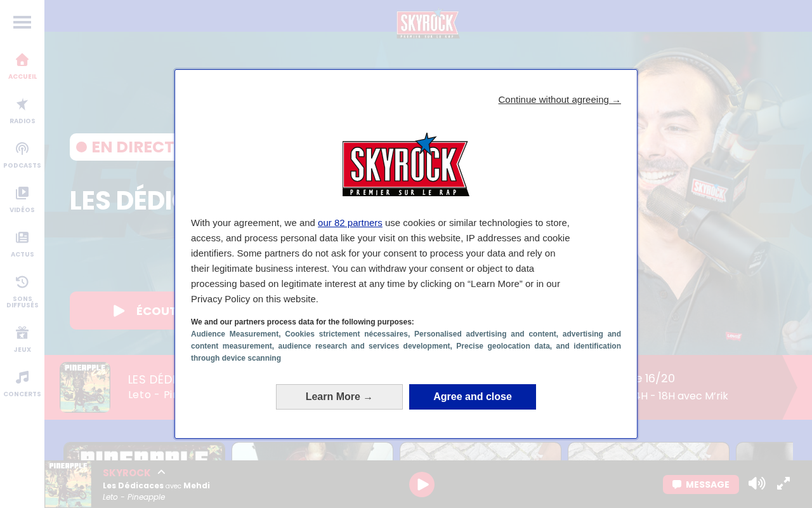
Task: Toggle fullscreen player view
Action: tap(783, 484)
